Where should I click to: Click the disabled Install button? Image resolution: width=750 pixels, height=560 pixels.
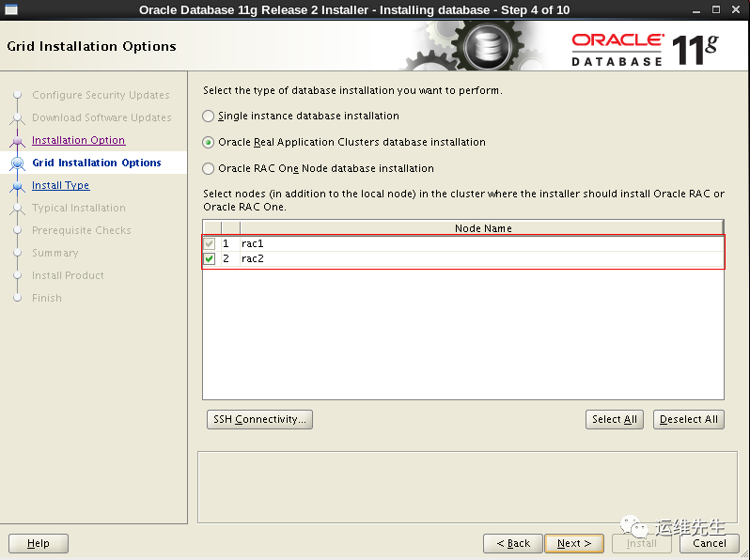641,543
